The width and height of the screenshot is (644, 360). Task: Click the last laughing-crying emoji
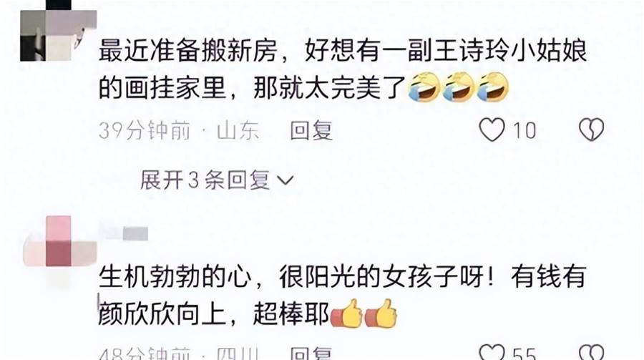[492, 87]
